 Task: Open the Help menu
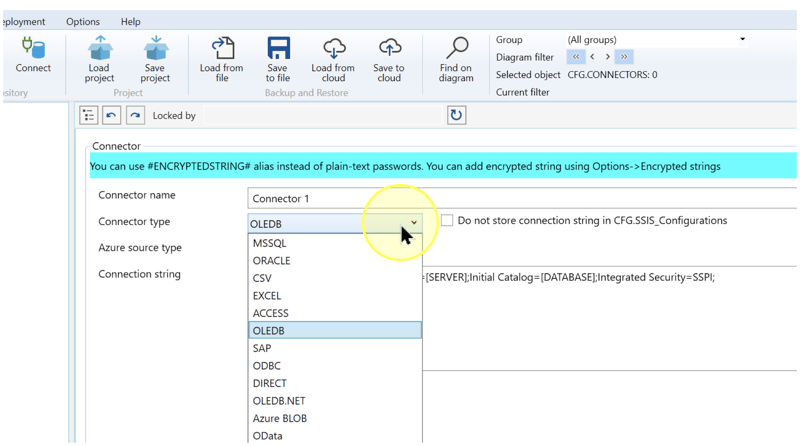point(131,21)
